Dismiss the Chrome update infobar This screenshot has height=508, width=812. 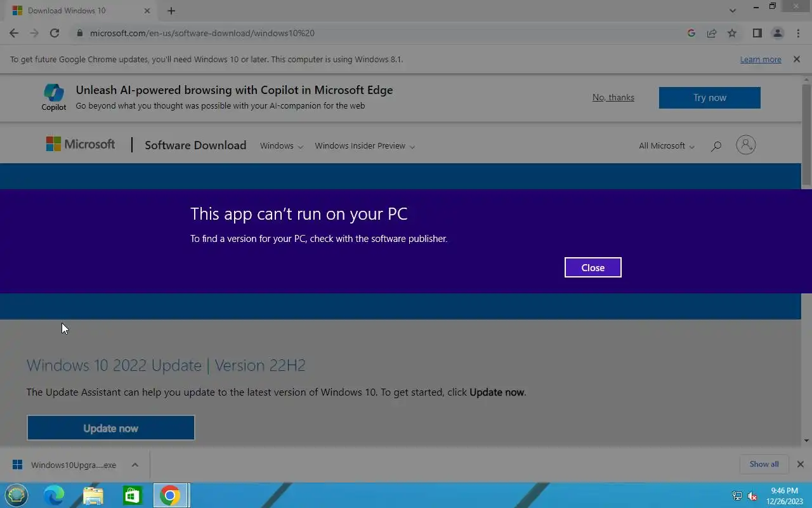[796, 59]
